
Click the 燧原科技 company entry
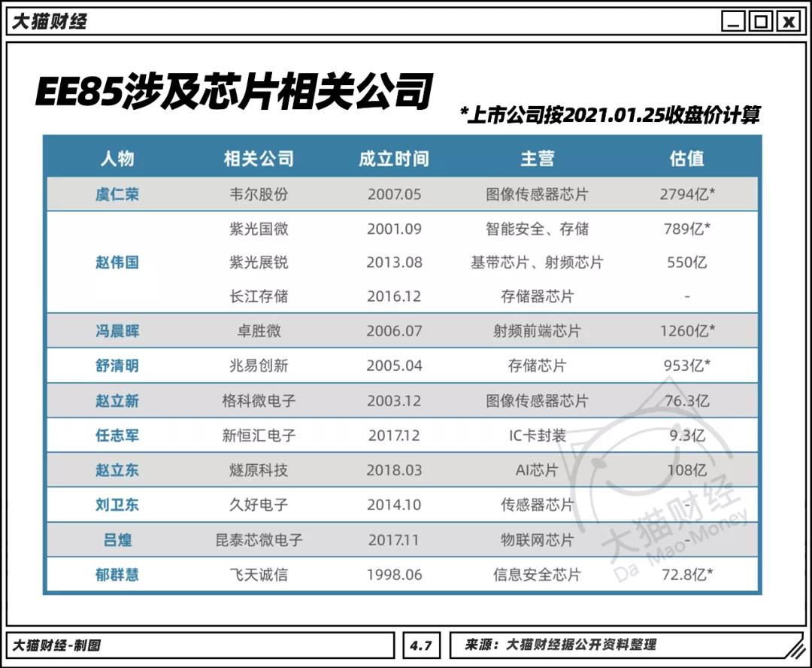point(256,469)
